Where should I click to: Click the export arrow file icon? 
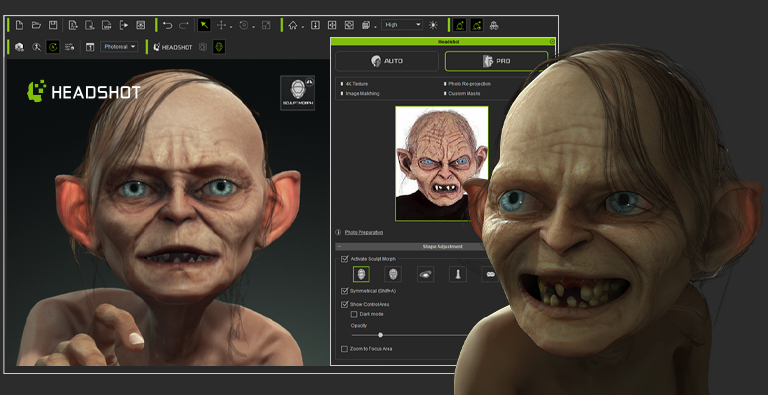[123, 25]
